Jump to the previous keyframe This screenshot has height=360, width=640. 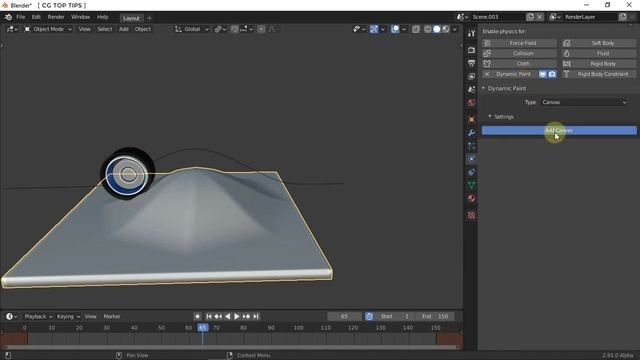[218, 316]
